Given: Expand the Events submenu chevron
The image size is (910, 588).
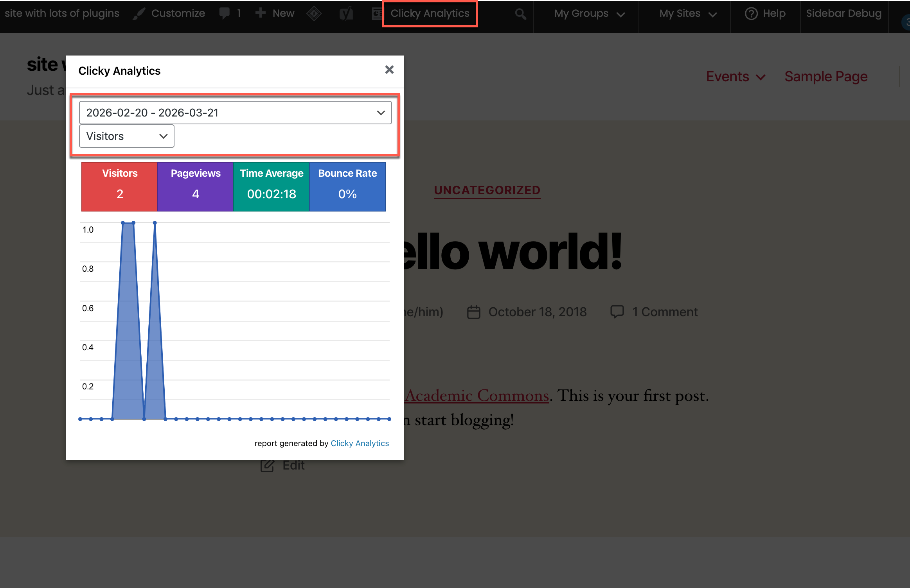Looking at the screenshot, I should pyautogui.click(x=761, y=77).
